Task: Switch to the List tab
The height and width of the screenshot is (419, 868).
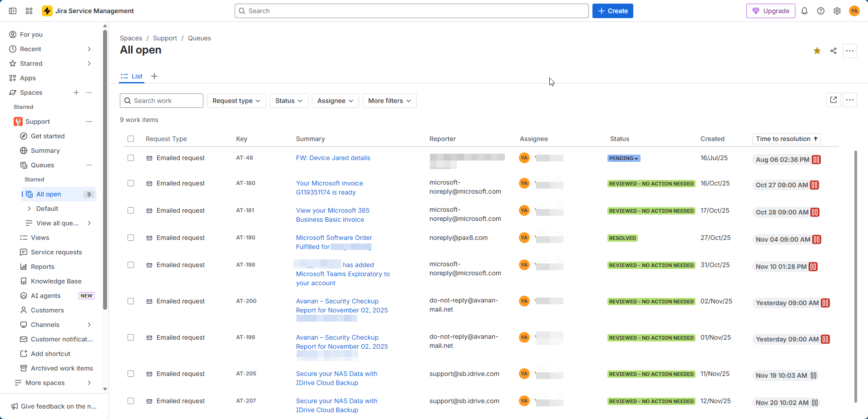Action: (x=132, y=76)
